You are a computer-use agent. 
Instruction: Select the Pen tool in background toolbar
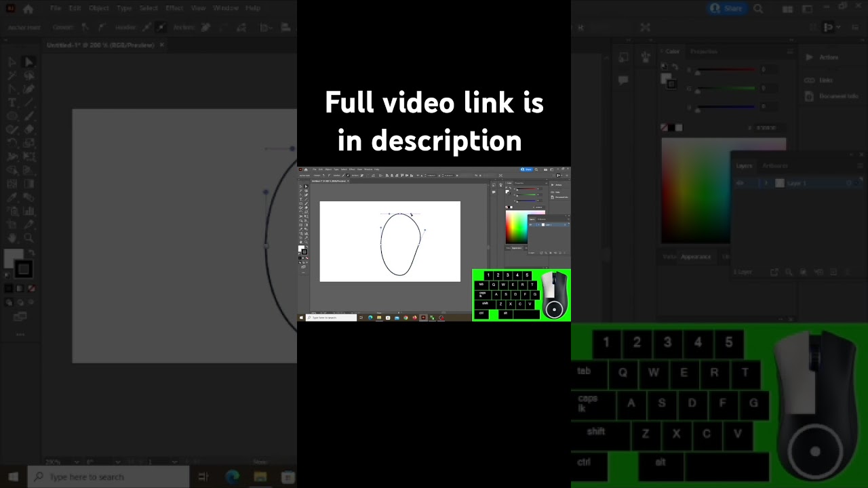point(12,89)
